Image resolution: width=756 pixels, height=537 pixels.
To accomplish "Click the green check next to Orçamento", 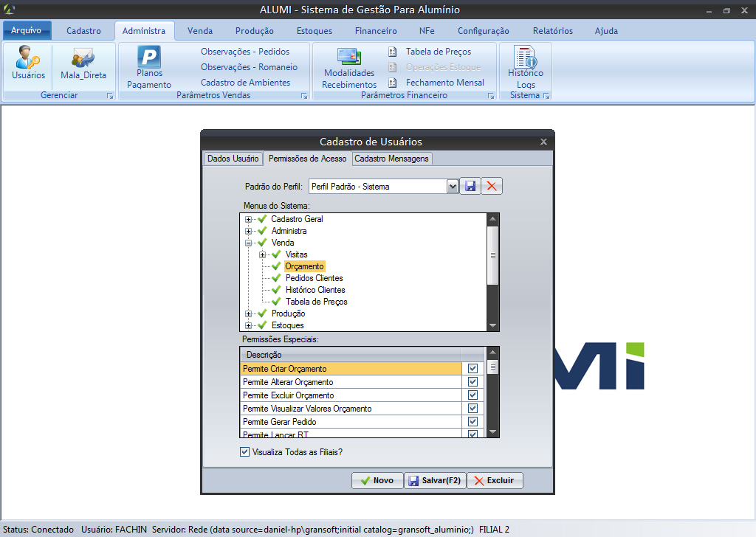I will tap(276, 266).
